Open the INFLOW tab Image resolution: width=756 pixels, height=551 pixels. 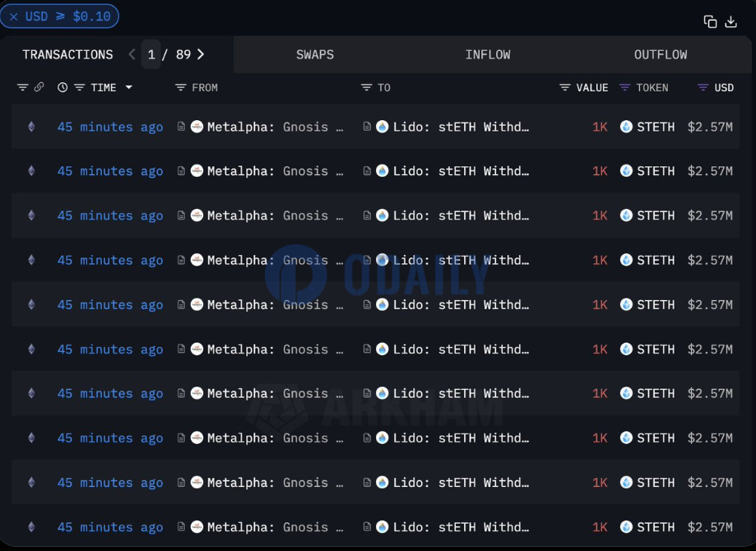[488, 54]
